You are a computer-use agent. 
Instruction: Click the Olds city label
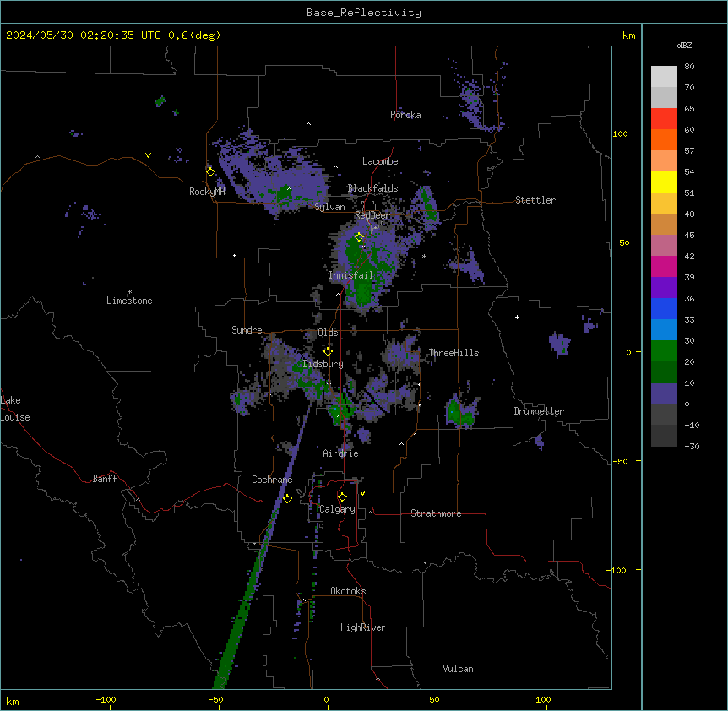tap(328, 333)
